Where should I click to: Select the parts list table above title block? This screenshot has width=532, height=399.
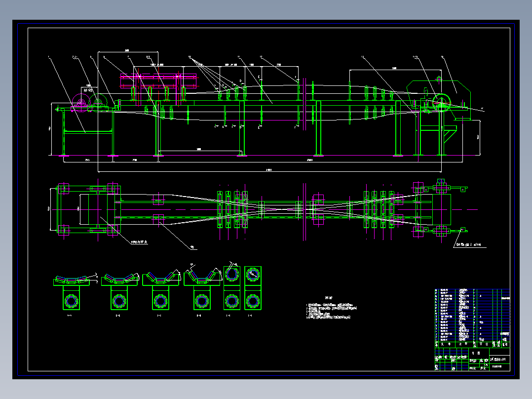(x=472, y=318)
